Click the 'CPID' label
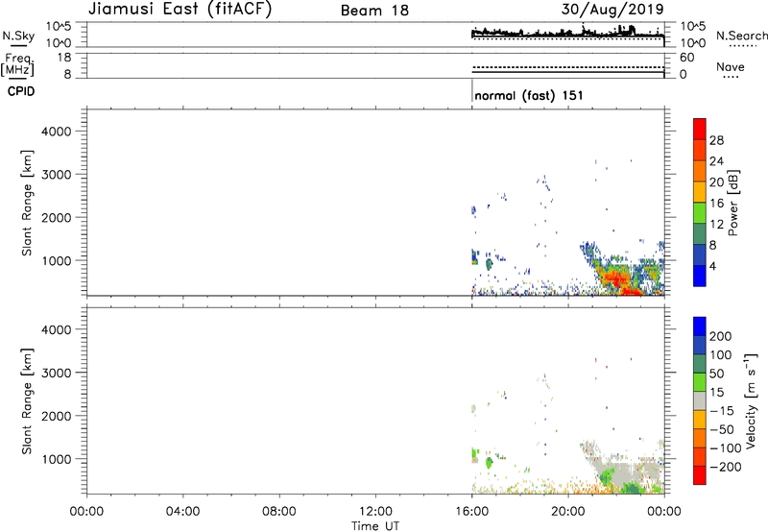This screenshot has height=532, width=768. pos(21,91)
